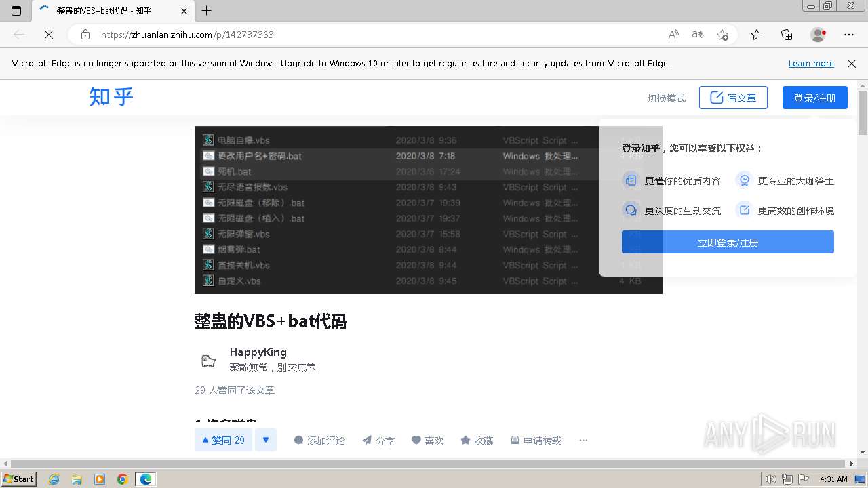This screenshot has width=868, height=488.
Task: Open the translate page icon
Action: (x=698, y=35)
